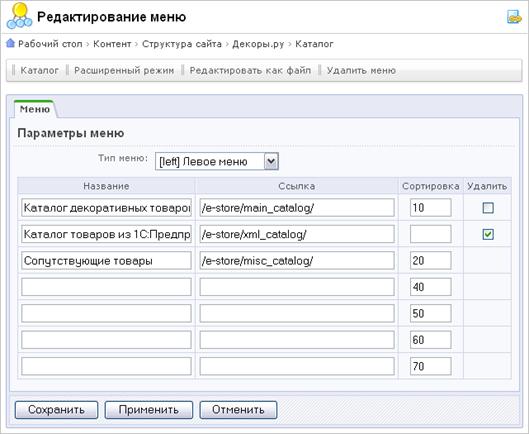Screen dimensions: 529x434
Task: Click the dropdown arrow beside Левое меню
Action: [x=271, y=161]
